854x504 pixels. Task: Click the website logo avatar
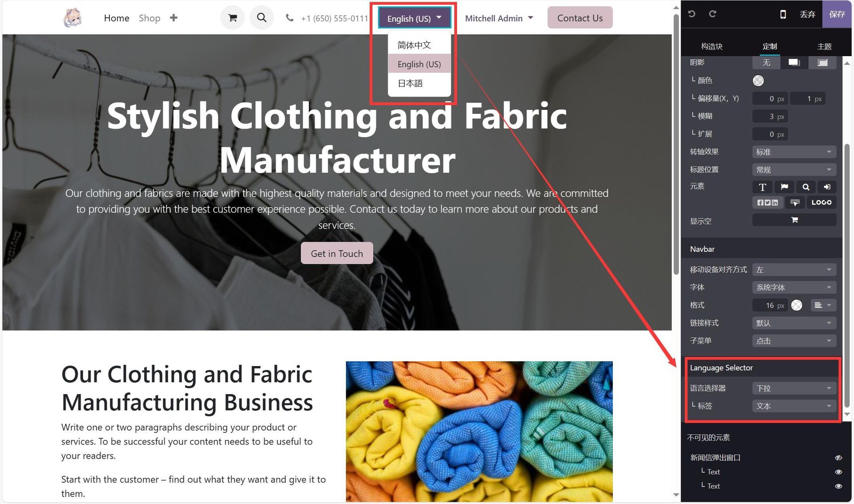[72, 18]
